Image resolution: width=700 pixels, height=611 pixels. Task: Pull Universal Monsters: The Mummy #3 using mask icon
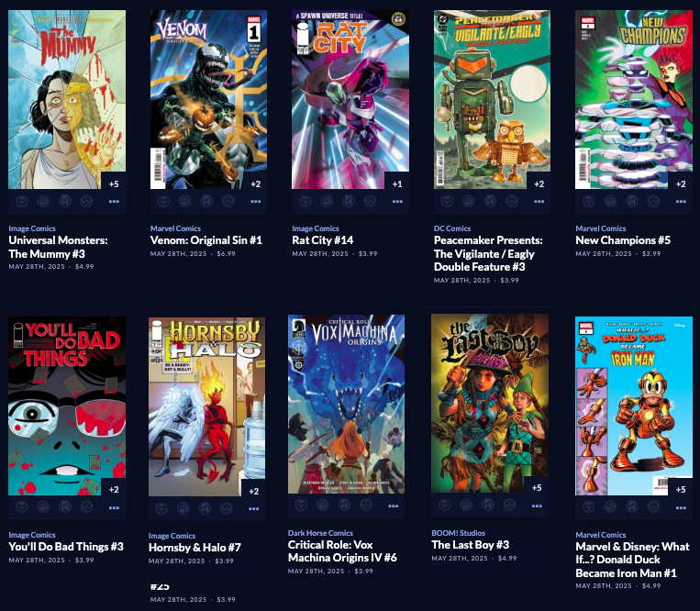click(x=21, y=201)
